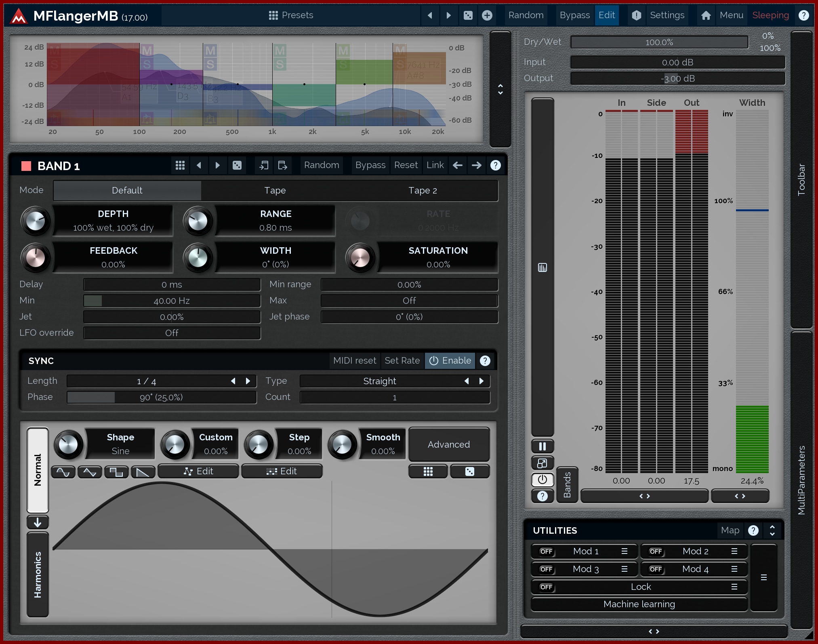Select the square wave shape icon
Screen dimensions: 818x644
point(116,472)
